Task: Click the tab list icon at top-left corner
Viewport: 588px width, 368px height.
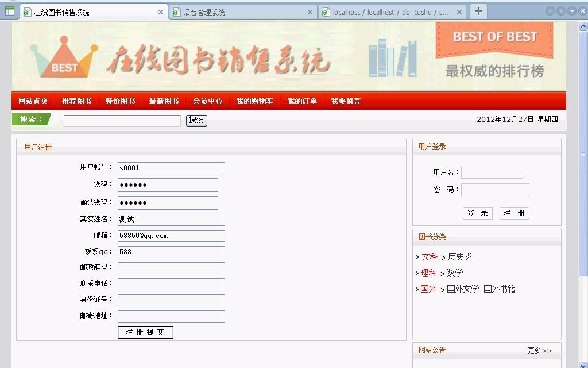Action: [x=10, y=11]
